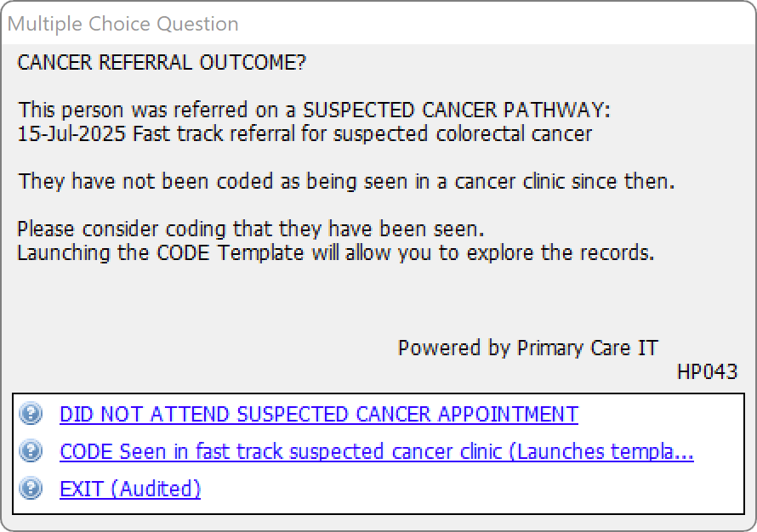Select the EXIT (Audited) option
Screen dimensions: 757x532
point(130,489)
